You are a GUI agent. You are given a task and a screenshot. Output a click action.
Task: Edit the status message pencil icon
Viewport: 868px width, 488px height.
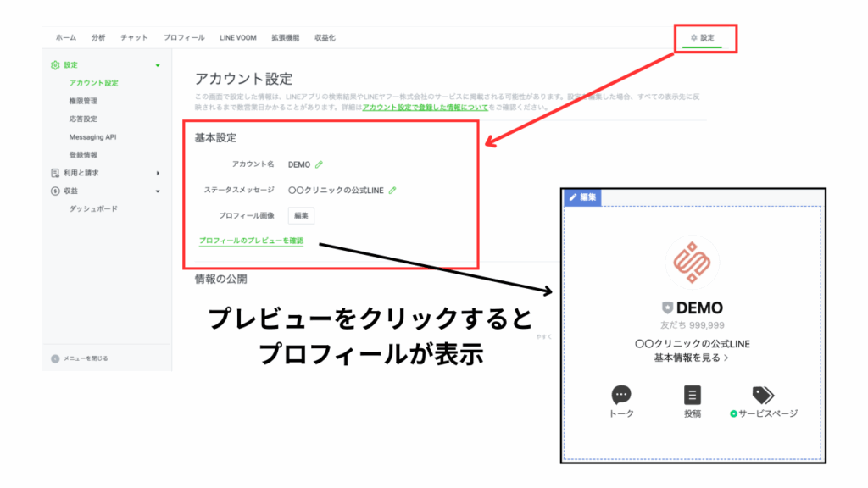tap(392, 191)
